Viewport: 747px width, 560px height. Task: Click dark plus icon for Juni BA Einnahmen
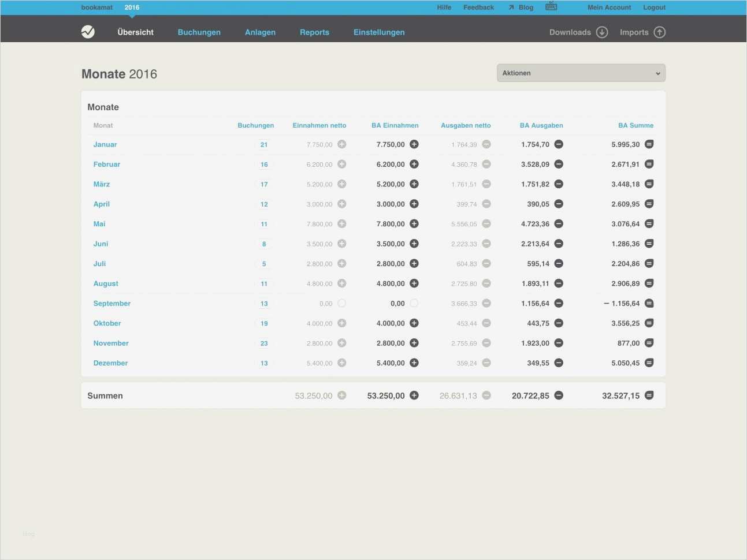(x=414, y=244)
